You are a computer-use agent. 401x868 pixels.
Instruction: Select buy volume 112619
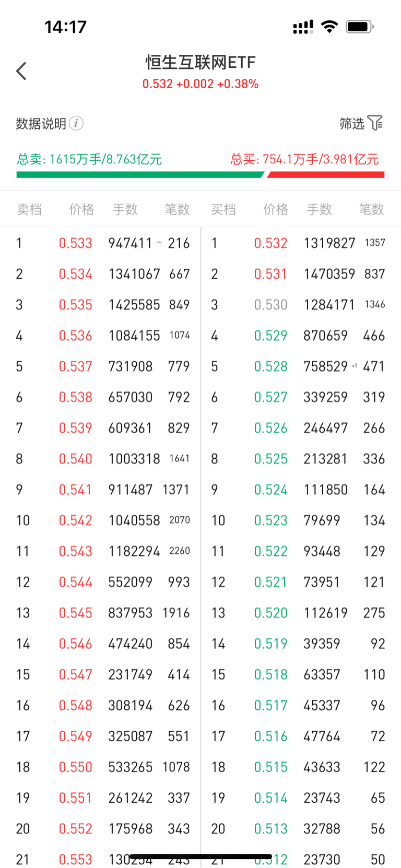(326, 613)
